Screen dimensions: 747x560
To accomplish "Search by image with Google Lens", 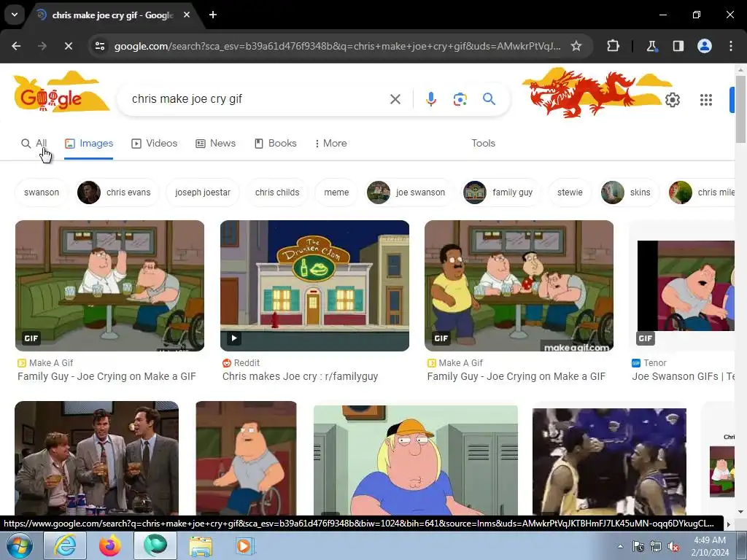I will pyautogui.click(x=460, y=99).
